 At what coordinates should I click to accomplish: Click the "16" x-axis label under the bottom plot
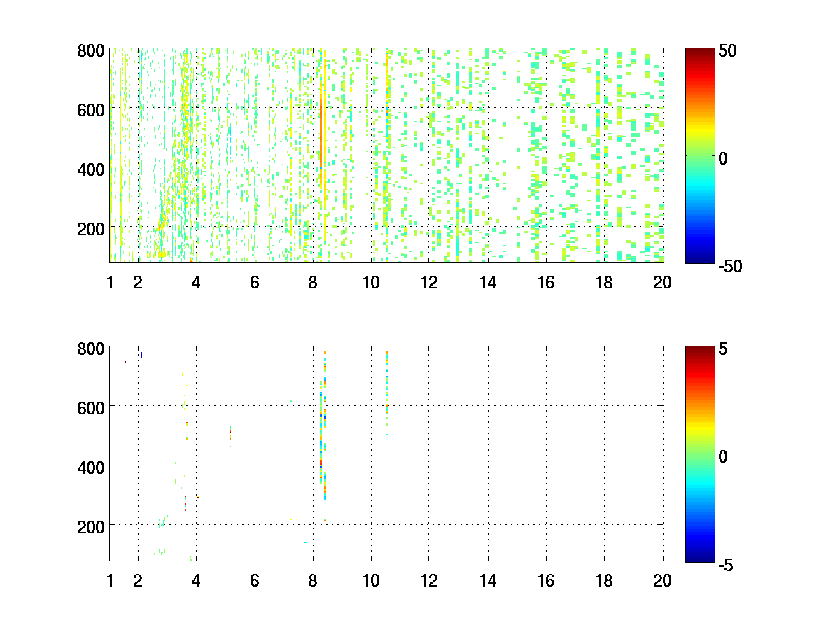546,580
